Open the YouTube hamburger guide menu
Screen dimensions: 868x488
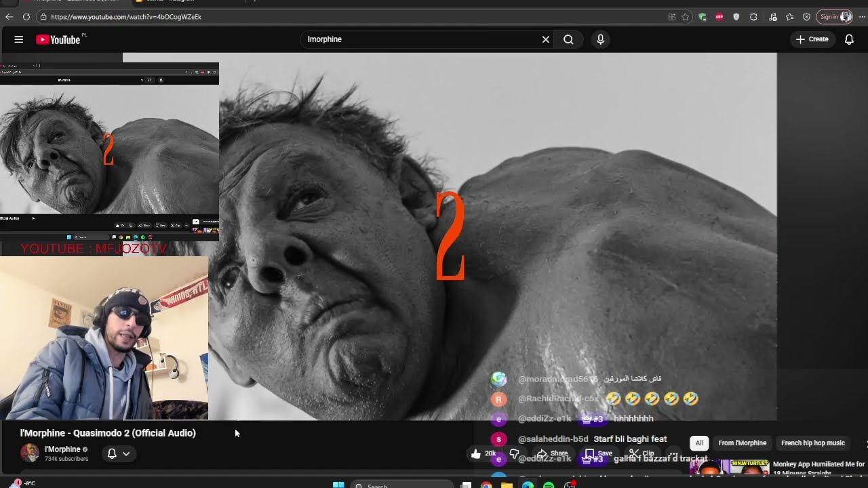tap(19, 39)
